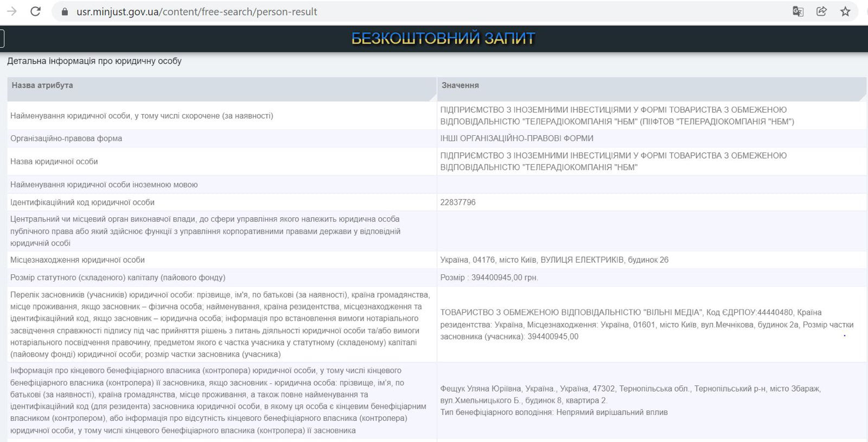The height and width of the screenshot is (442, 868).
Task: Click the browser forward arrow
Action: point(12,11)
